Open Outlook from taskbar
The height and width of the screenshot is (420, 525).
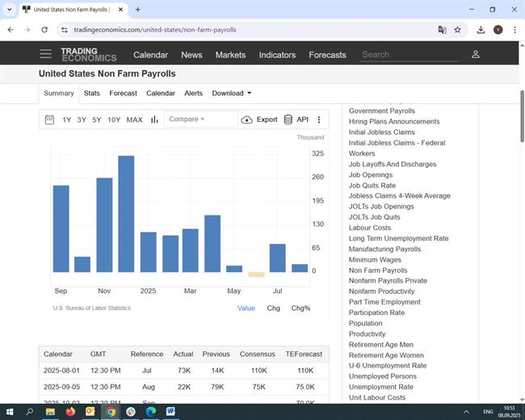[x=90, y=411]
